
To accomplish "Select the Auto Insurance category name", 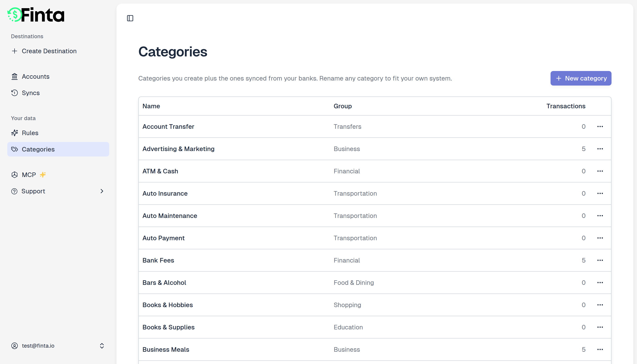I will click(x=165, y=193).
